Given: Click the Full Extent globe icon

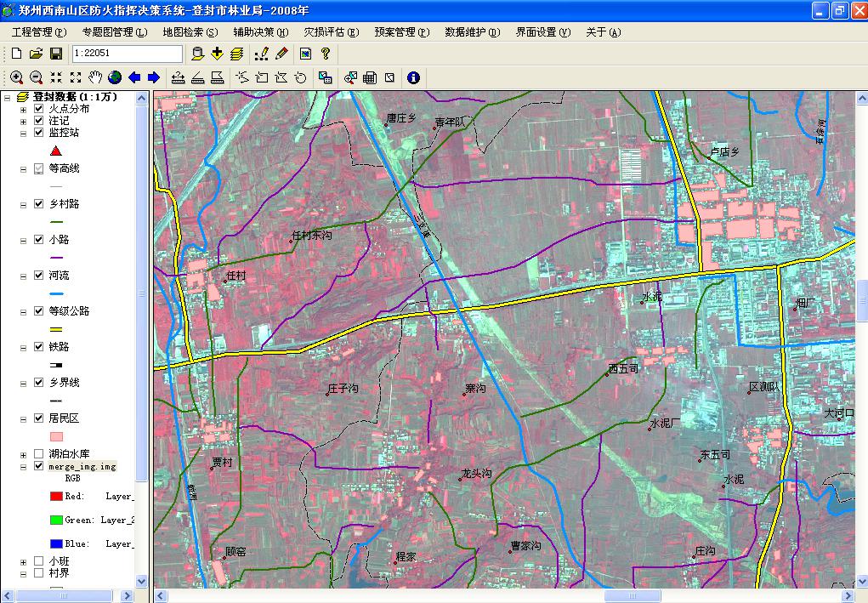Looking at the screenshot, I should point(115,77).
